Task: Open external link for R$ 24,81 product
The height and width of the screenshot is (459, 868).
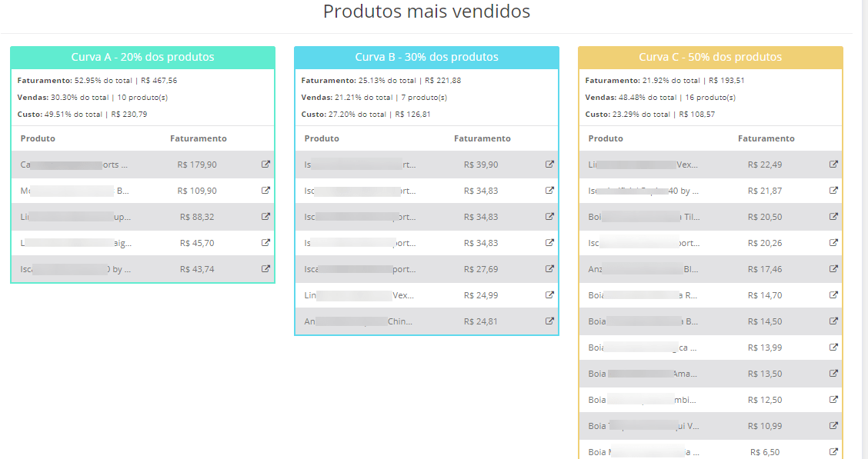Action: [549, 321]
